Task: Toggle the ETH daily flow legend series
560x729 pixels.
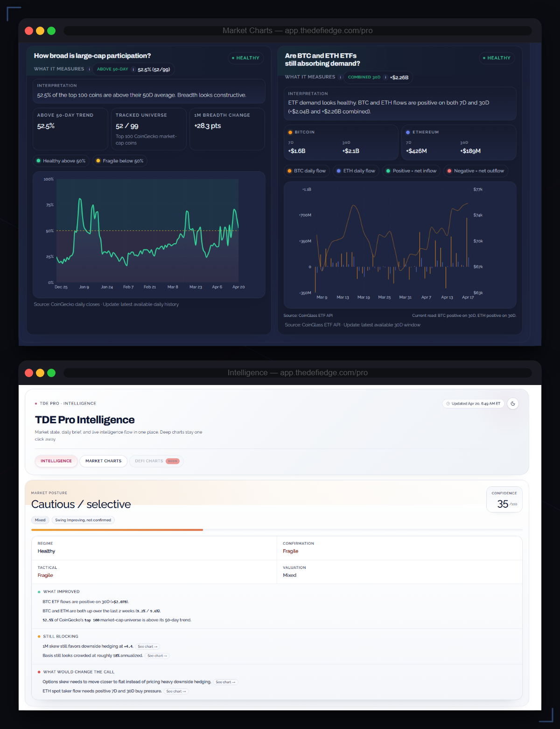Action: coord(356,171)
